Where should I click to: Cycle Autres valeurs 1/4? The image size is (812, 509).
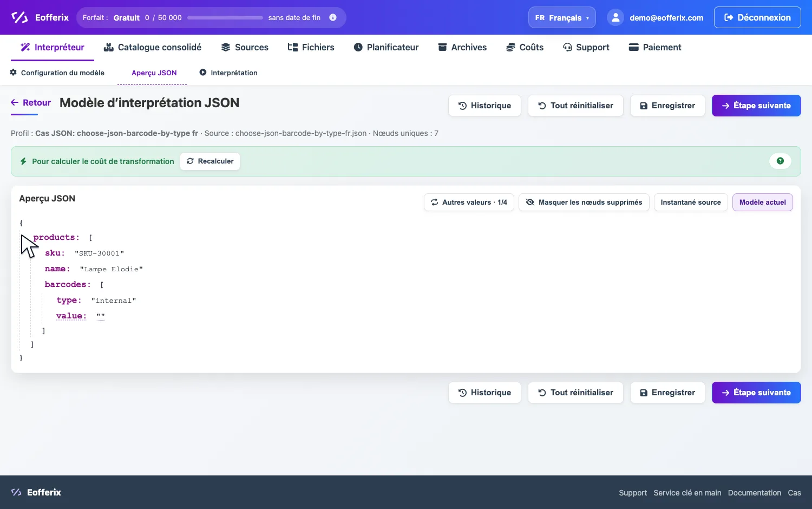tap(469, 202)
